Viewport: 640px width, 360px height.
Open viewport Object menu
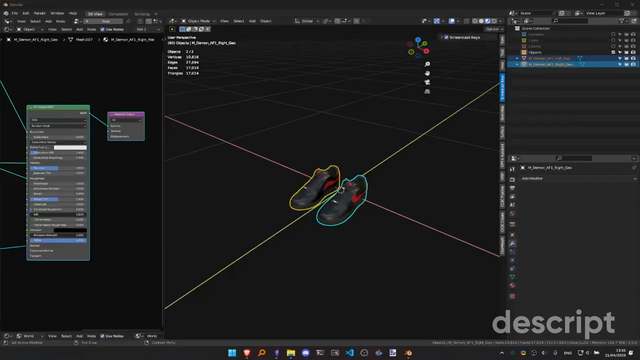click(266, 21)
